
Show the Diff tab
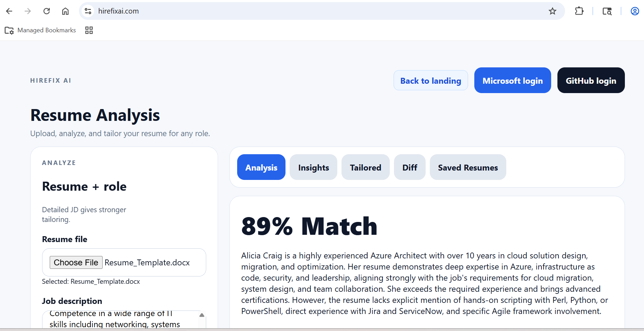(x=410, y=167)
